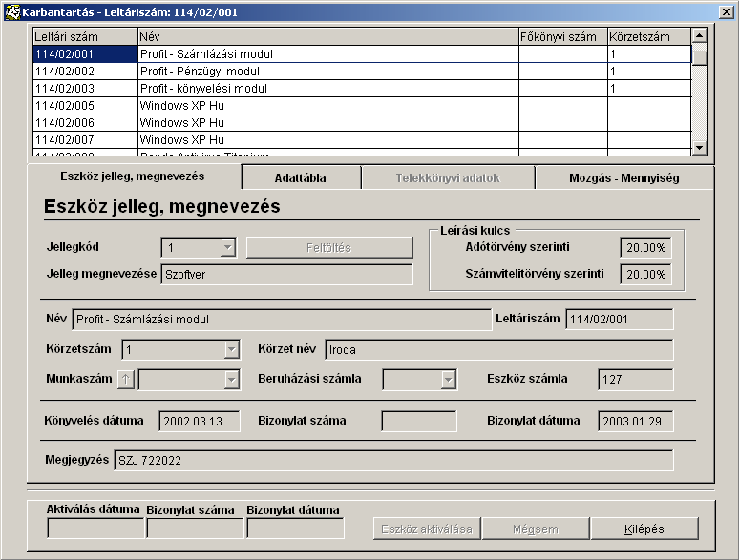This screenshot has width=739, height=560.
Task: Click the Körzet név field showing Iroda
Action: pos(499,349)
